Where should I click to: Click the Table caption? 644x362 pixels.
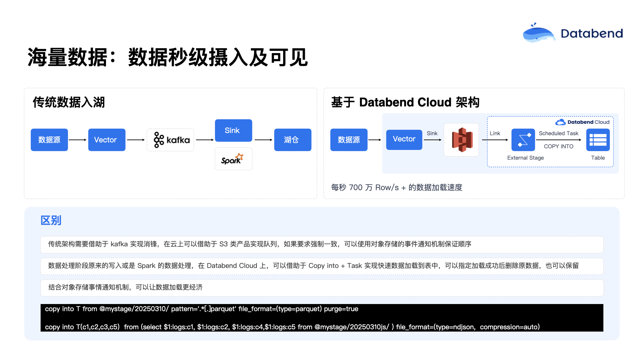tap(598, 158)
